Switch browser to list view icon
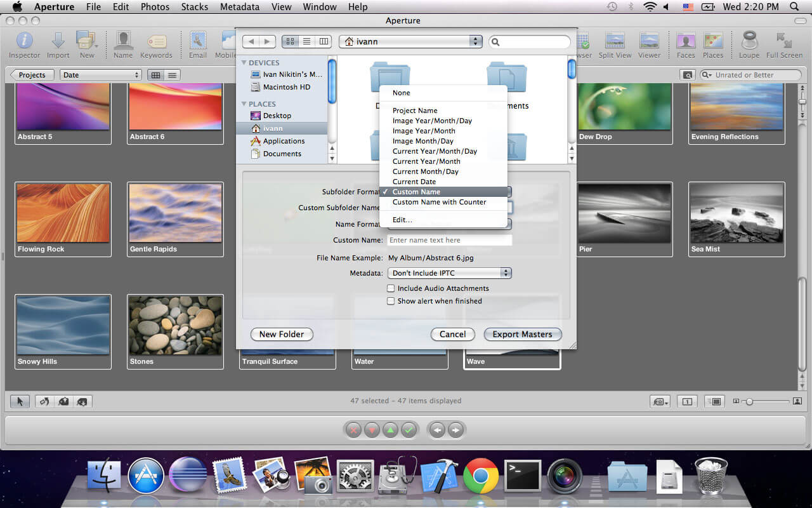Viewport: 812px width, 508px height. click(172, 75)
